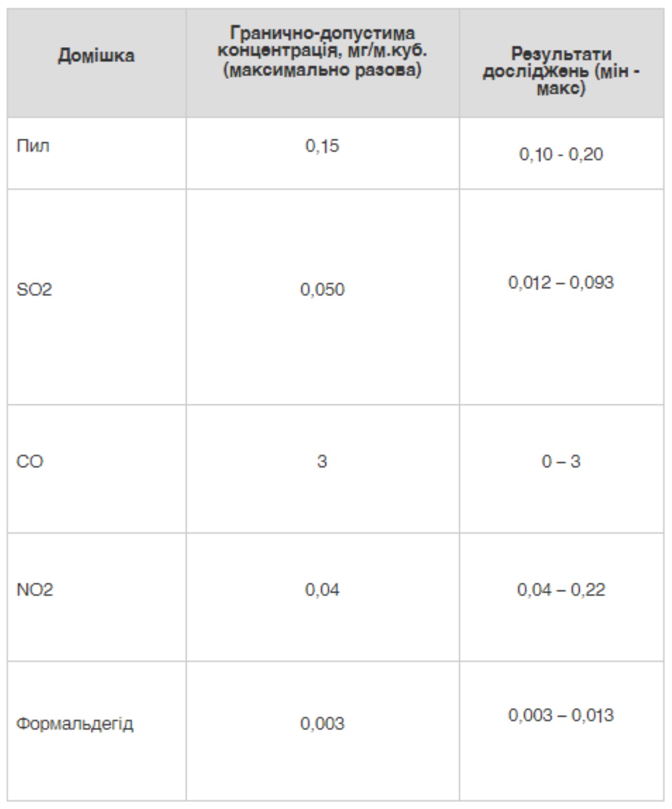Click the "Домішка" column header
This screenshot has height=809, width=672.
coord(96,56)
